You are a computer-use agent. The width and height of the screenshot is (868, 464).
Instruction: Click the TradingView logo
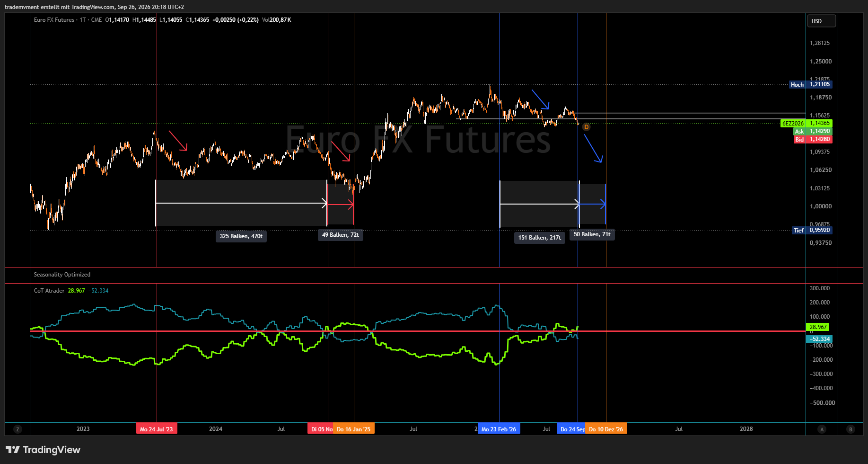tap(43, 450)
